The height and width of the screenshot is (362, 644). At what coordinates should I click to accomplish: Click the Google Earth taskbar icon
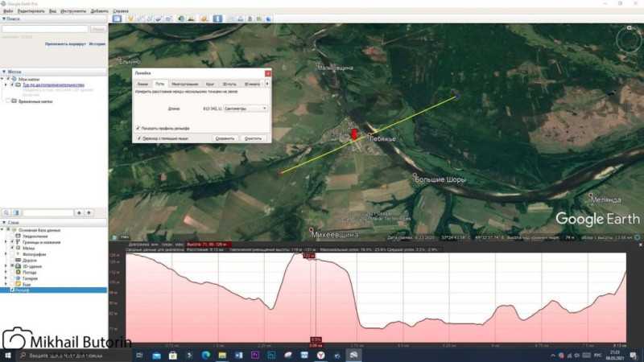click(353, 355)
